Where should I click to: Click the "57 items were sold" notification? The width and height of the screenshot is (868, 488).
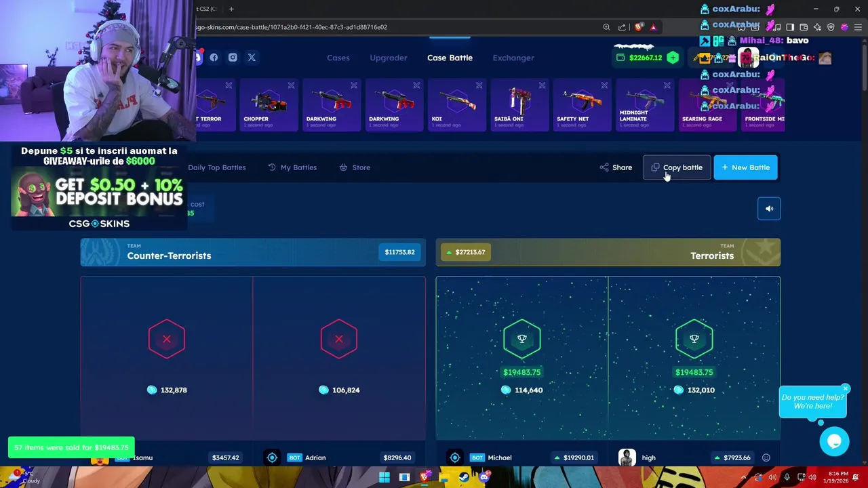pos(71,447)
